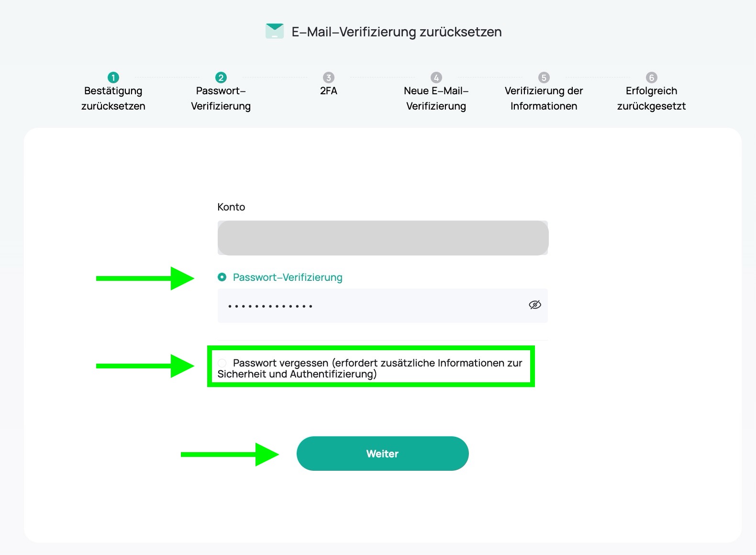Screen dimensions: 756x555
Task: Click step 5 circle icon
Action: pos(544,78)
